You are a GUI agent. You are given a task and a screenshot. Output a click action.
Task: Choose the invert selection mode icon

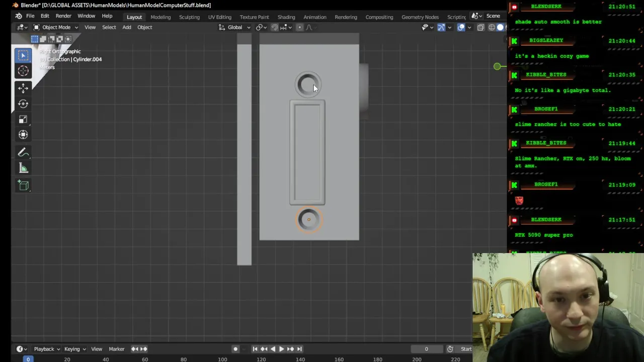click(59, 39)
